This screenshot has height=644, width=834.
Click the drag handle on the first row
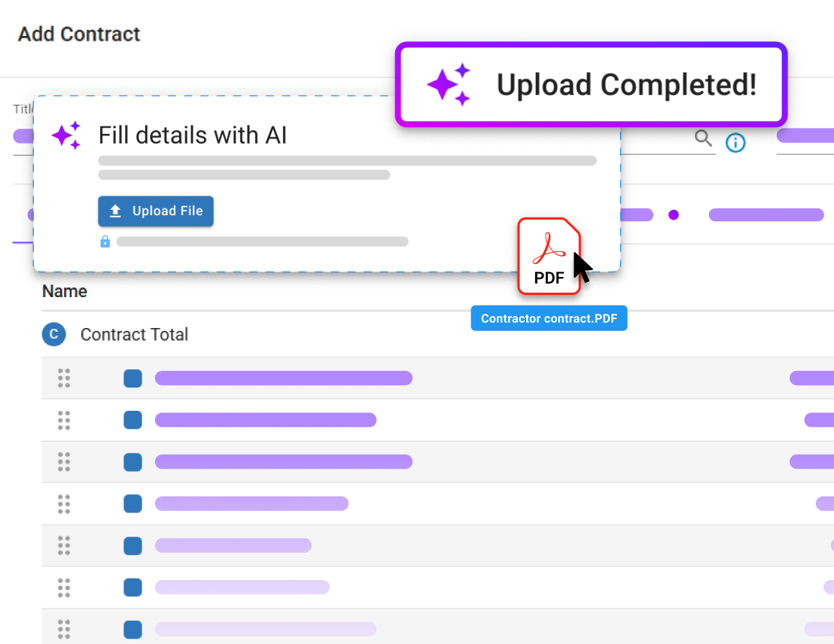coord(64,378)
